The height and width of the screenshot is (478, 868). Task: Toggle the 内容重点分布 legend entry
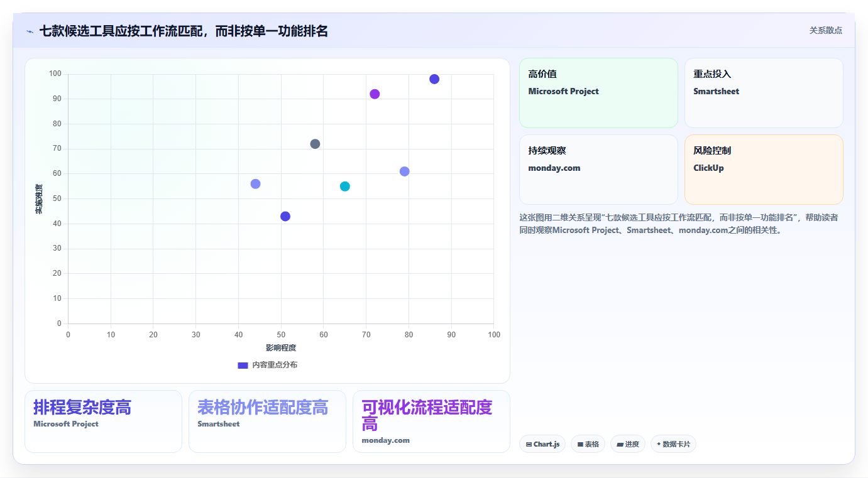click(x=267, y=365)
